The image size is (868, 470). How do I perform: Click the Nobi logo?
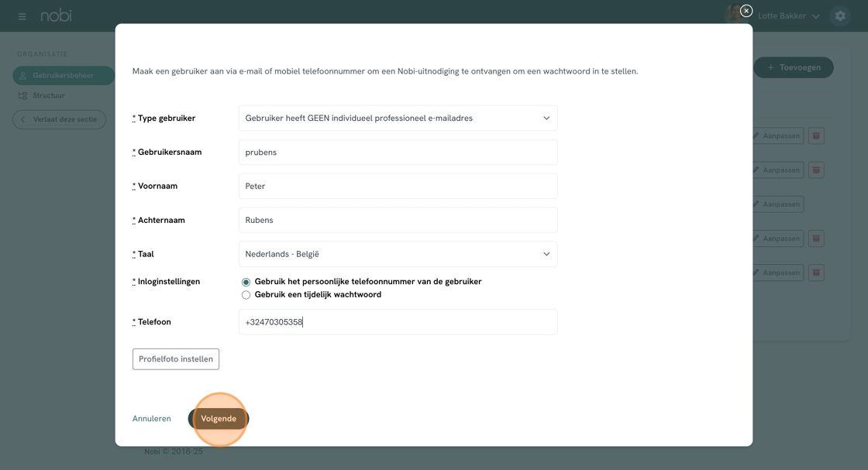pyautogui.click(x=57, y=15)
